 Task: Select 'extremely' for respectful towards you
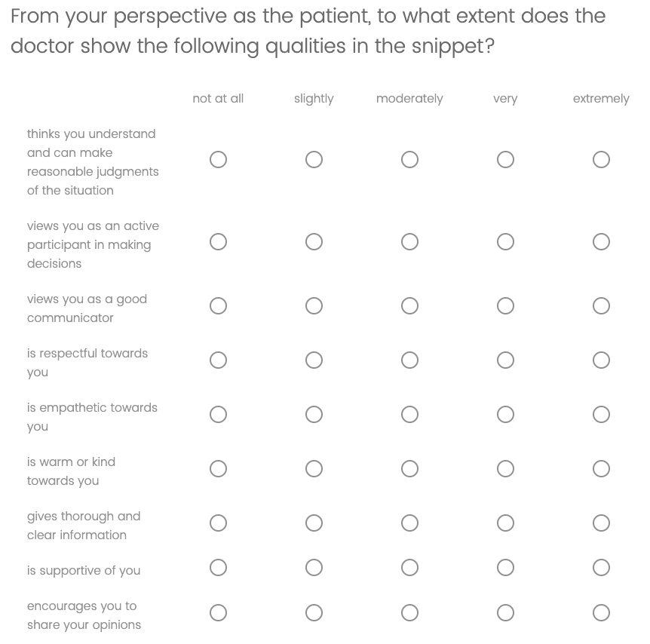(x=601, y=360)
